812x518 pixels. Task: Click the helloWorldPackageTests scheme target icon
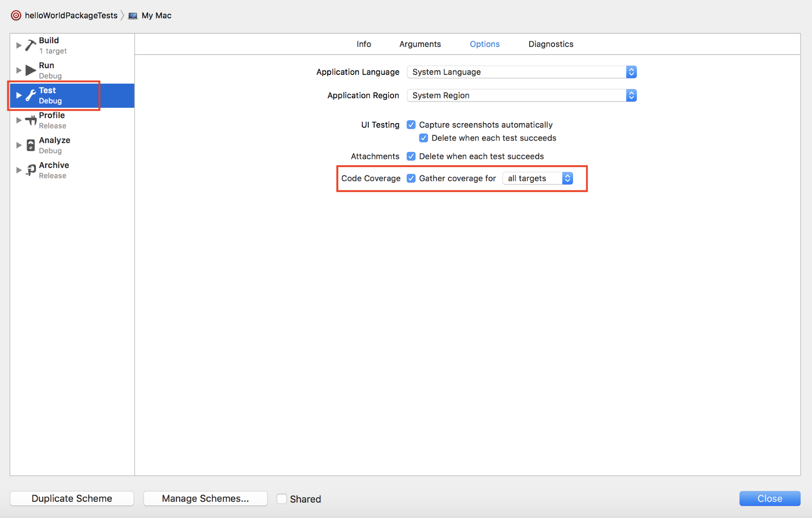[16, 15]
